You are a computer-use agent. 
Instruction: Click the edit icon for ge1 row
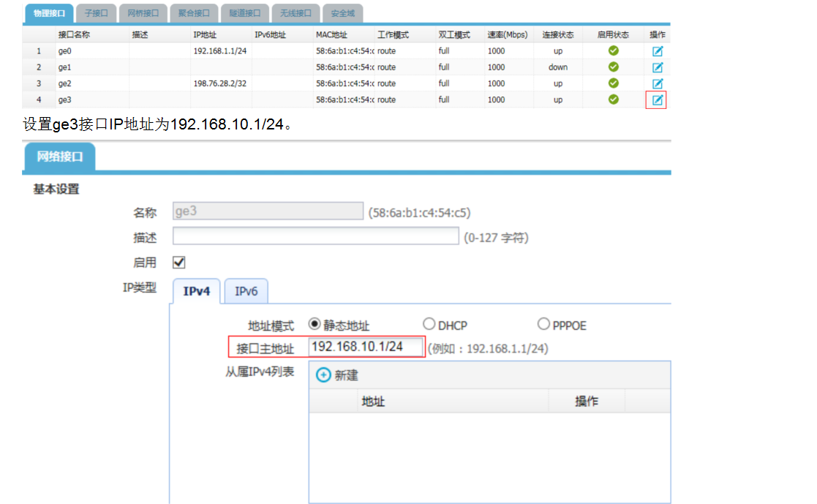[x=657, y=67]
